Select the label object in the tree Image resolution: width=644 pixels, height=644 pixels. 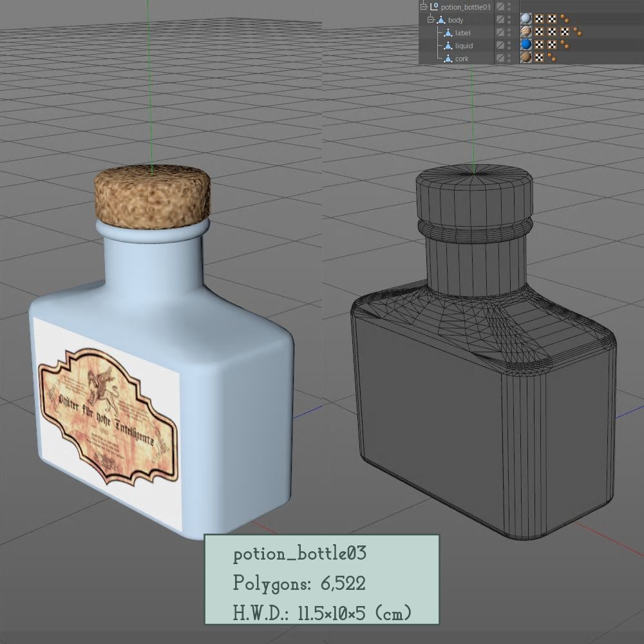(x=462, y=33)
